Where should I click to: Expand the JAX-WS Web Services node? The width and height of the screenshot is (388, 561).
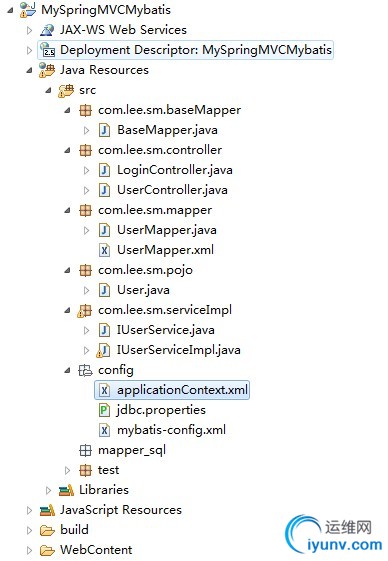pyautogui.click(x=29, y=30)
